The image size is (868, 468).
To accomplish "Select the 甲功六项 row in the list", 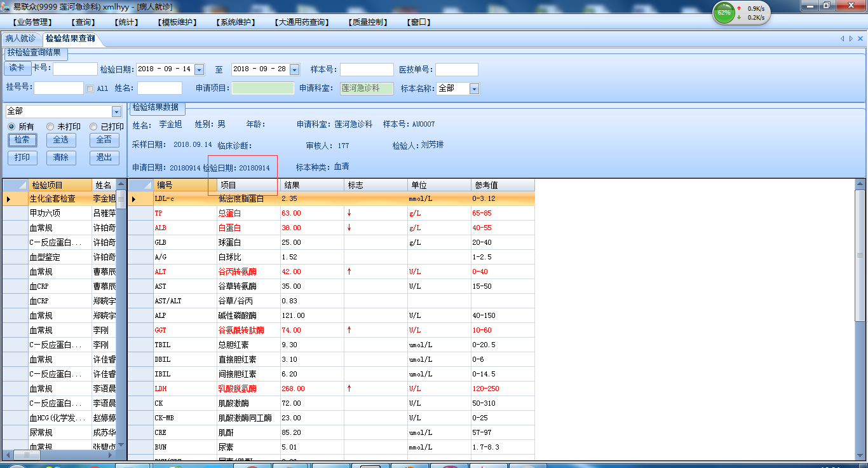I will pos(60,214).
